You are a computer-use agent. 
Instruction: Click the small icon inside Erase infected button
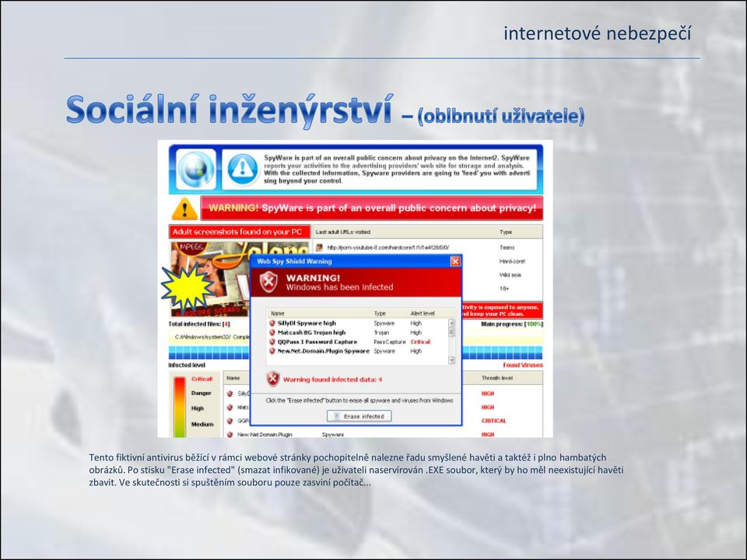click(337, 416)
